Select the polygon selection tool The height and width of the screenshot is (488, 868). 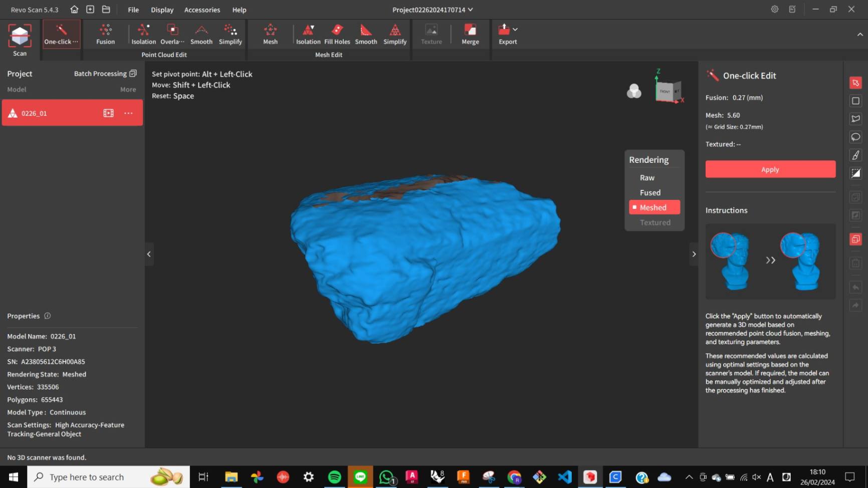855,119
